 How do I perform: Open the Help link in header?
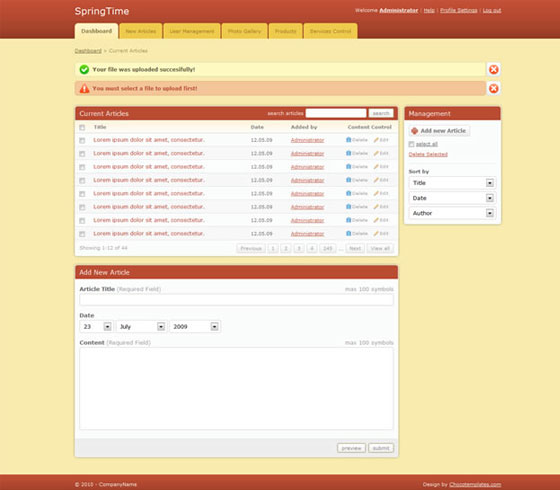tap(429, 10)
